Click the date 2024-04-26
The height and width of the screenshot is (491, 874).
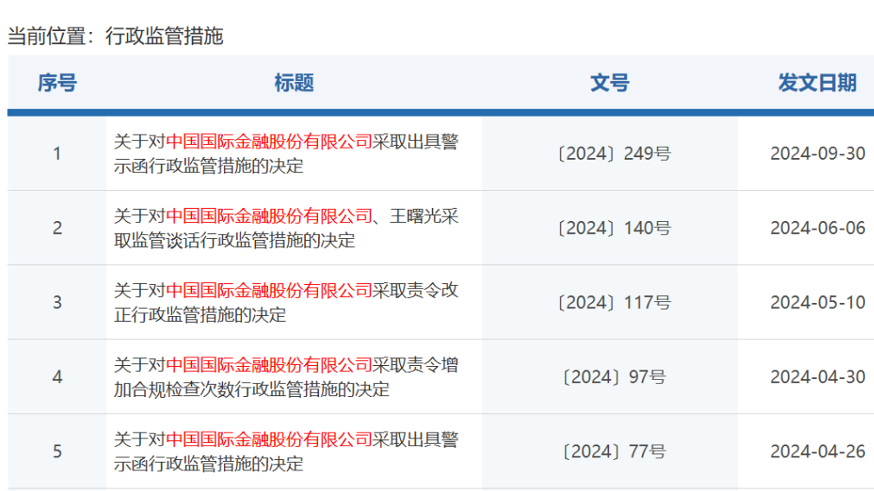pyautogui.click(x=818, y=451)
